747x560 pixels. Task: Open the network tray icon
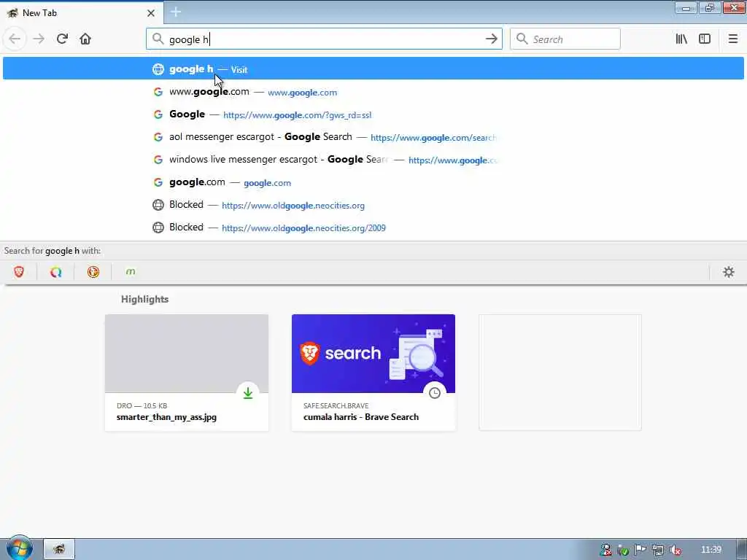(x=658, y=550)
